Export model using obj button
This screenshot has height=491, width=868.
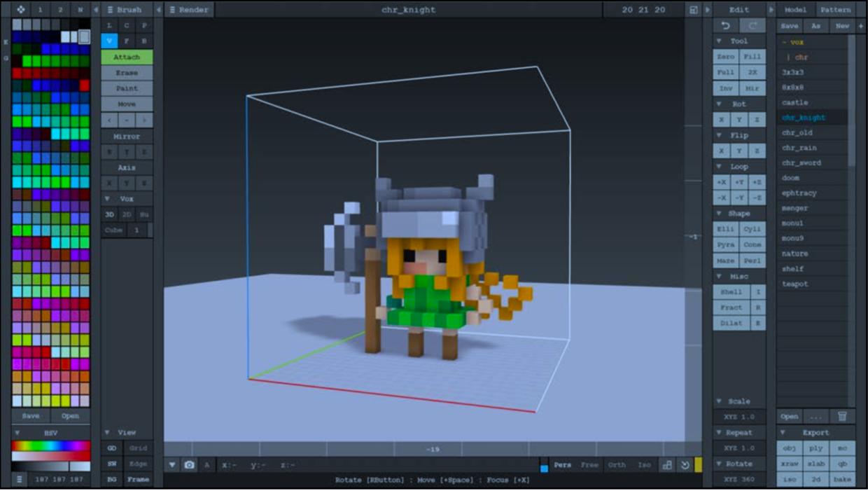click(790, 448)
